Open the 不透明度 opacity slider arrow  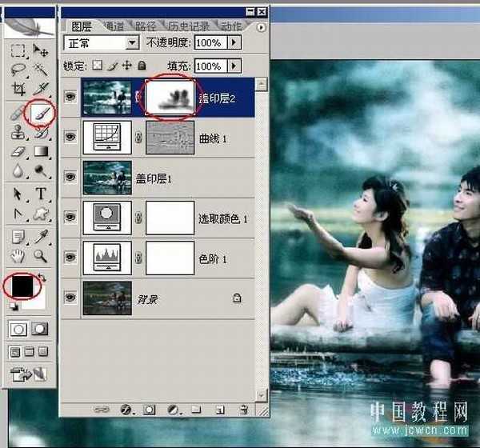234,42
